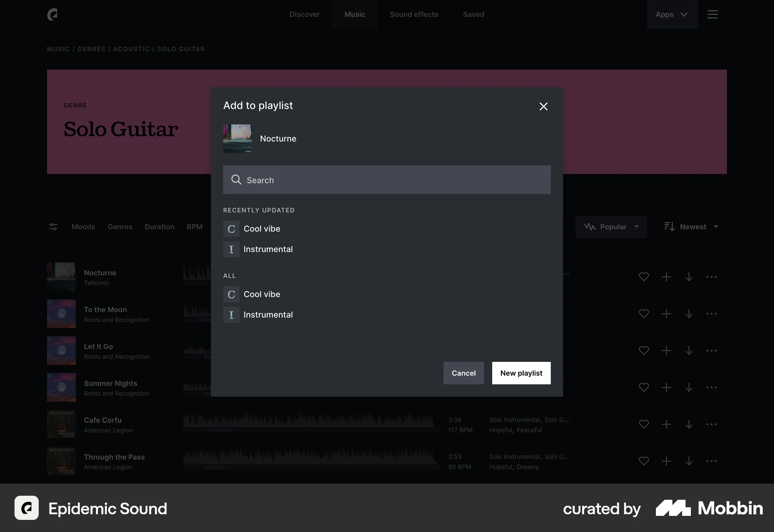Screen dimensions: 774x532
Task: Open more options for Summer Nights
Action: pyautogui.click(x=712, y=387)
